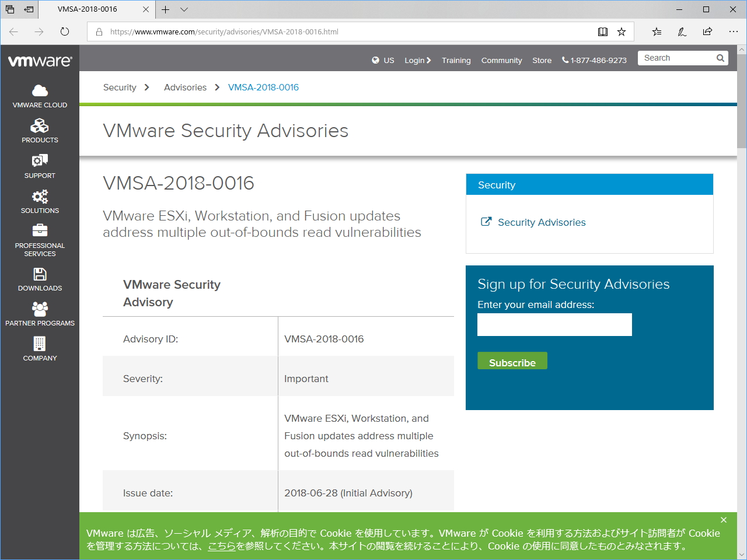Click the search magnifier icon
This screenshot has height=560, width=747.
tap(720, 58)
